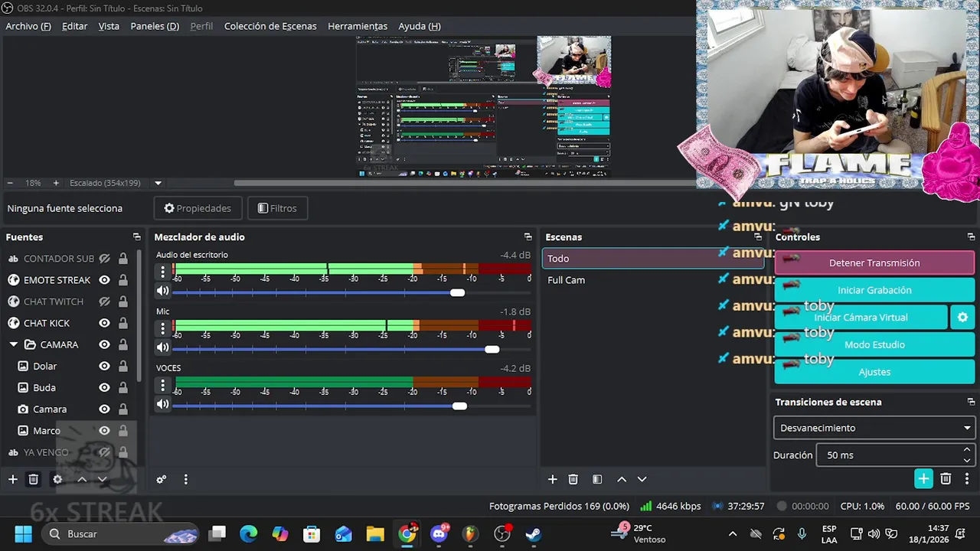This screenshot has height=551, width=980.
Task: Open Ajustes settings button
Action: coord(874,372)
